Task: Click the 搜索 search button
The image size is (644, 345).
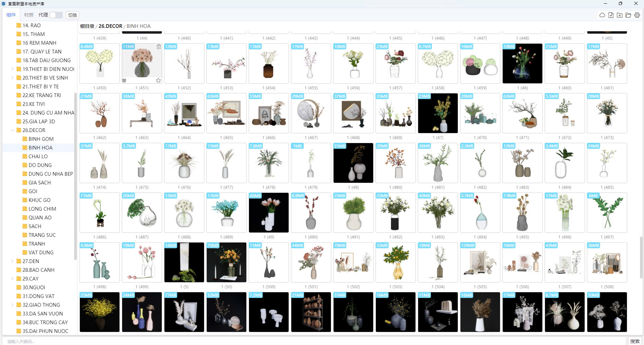Action: 635,341
